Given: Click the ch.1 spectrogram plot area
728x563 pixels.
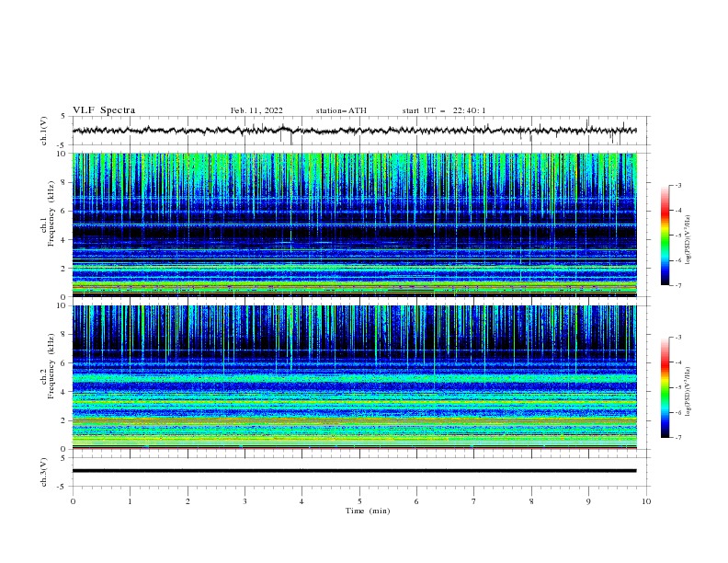Looking at the screenshot, I should click(x=355, y=224).
